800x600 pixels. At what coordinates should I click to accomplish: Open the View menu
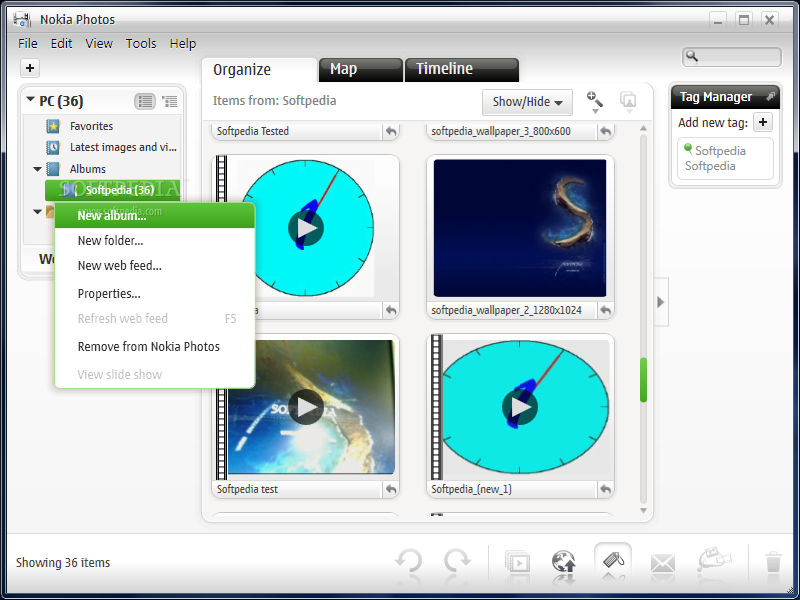[99, 44]
